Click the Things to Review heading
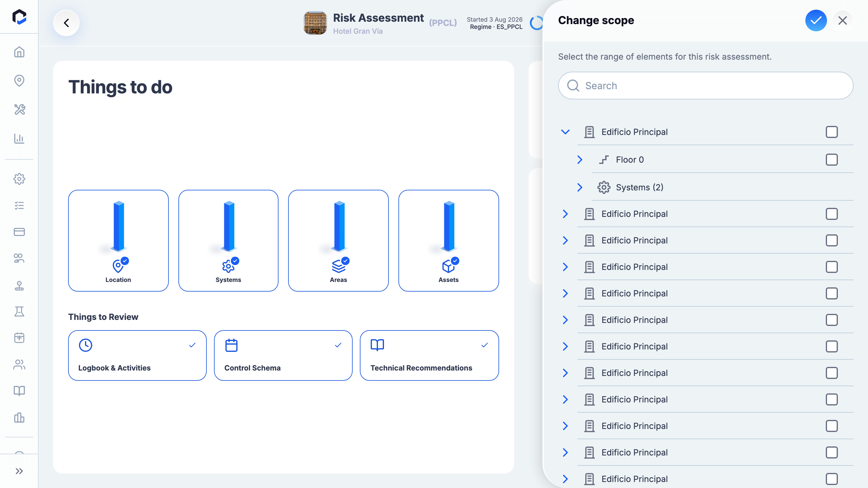The image size is (868, 488). 103,317
